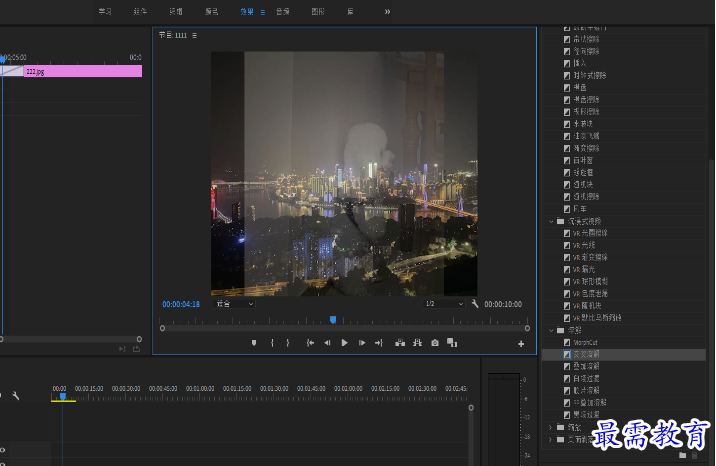The width and height of the screenshot is (716, 466).
Task: Open the Comparison View button
Action: point(452,343)
